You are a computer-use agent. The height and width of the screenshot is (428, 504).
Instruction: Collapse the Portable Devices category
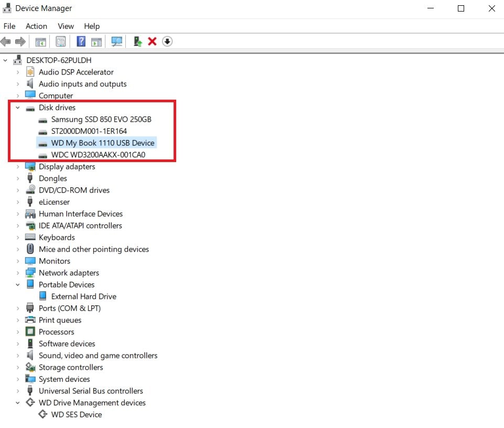click(x=17, y=284)
